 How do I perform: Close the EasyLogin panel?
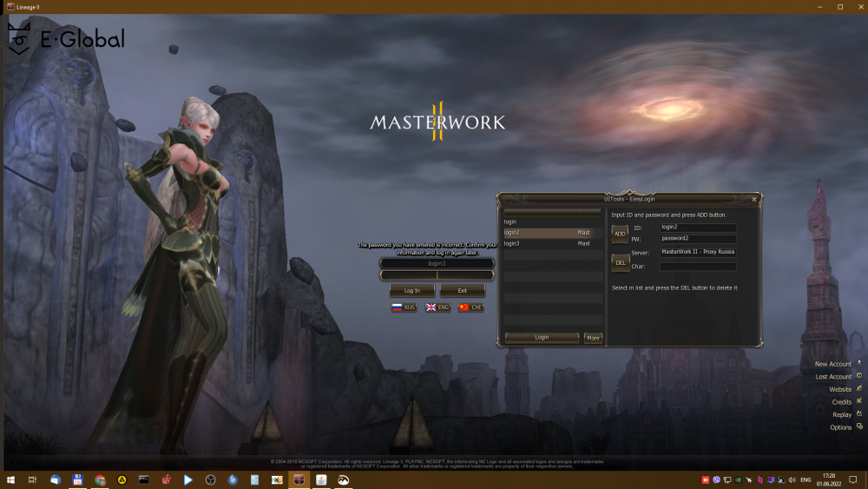point(753,199)
